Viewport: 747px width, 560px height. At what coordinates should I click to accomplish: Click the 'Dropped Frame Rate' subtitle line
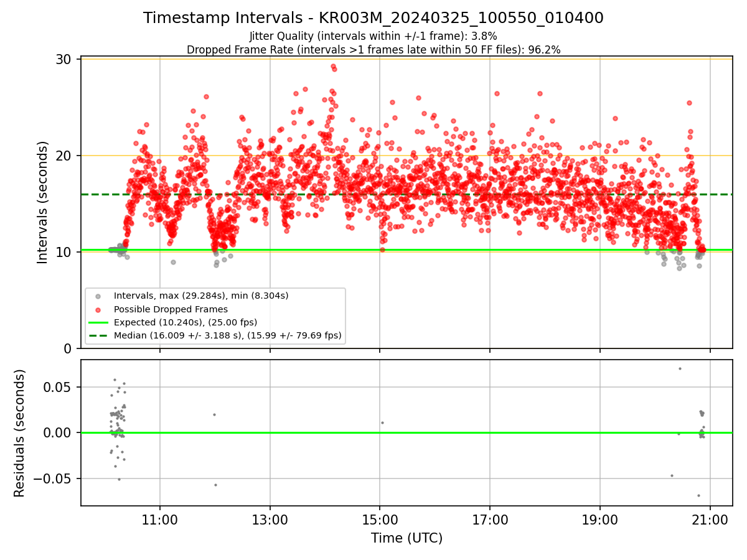coord(374,50)
